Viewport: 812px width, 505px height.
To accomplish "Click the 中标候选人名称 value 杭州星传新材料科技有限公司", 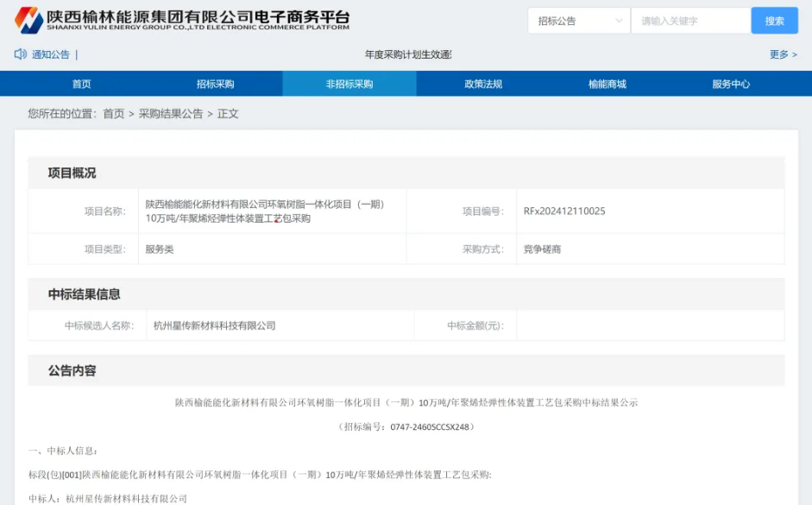I will (214, 325).
